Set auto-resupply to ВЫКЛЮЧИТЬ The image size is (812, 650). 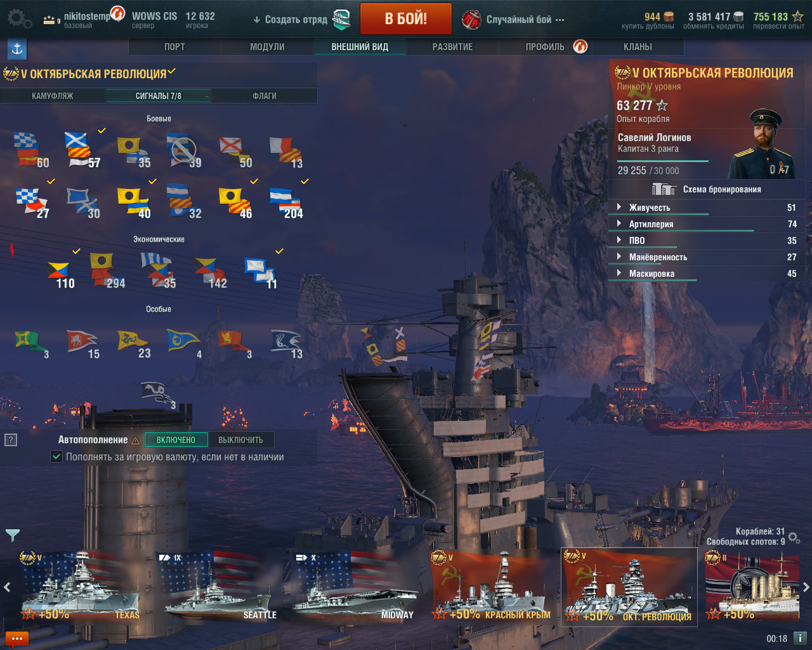coord(240,440)
